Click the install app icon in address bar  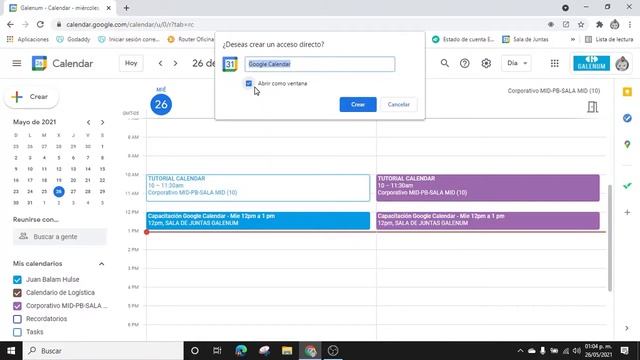pos(566,24)
